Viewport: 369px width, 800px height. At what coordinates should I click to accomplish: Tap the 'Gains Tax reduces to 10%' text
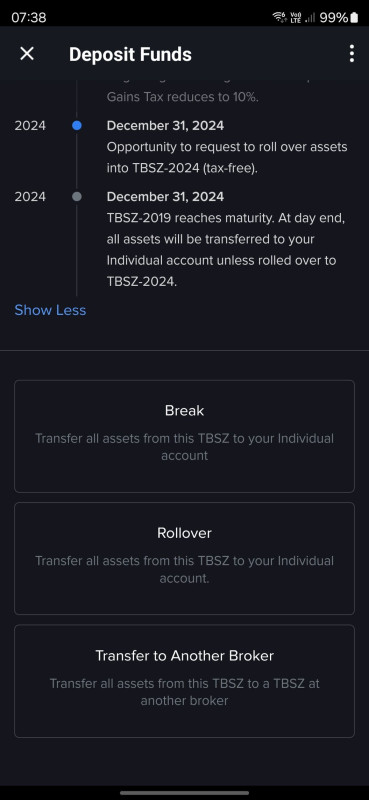pyautogui.click(x=183, y=97)
